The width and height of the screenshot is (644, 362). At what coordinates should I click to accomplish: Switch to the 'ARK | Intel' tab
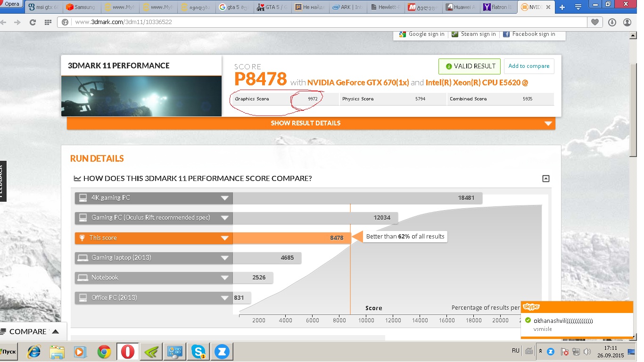tap(347, 8)
